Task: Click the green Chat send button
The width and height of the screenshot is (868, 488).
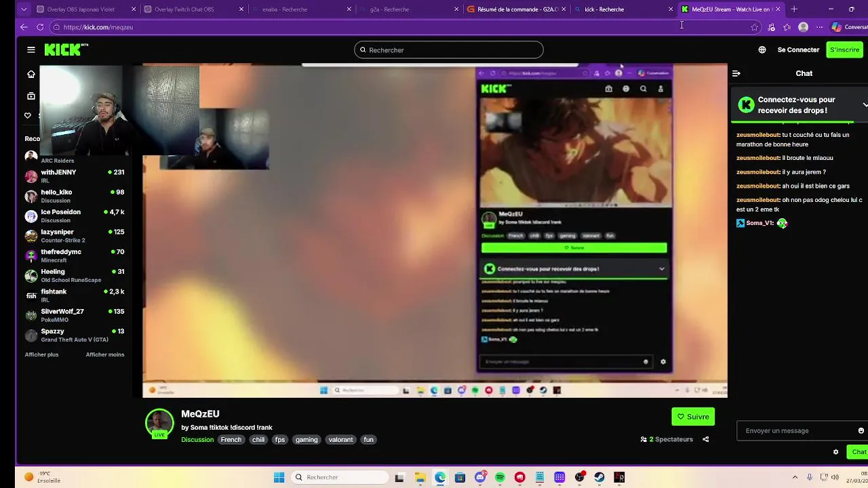Action: tap(859, 452)
